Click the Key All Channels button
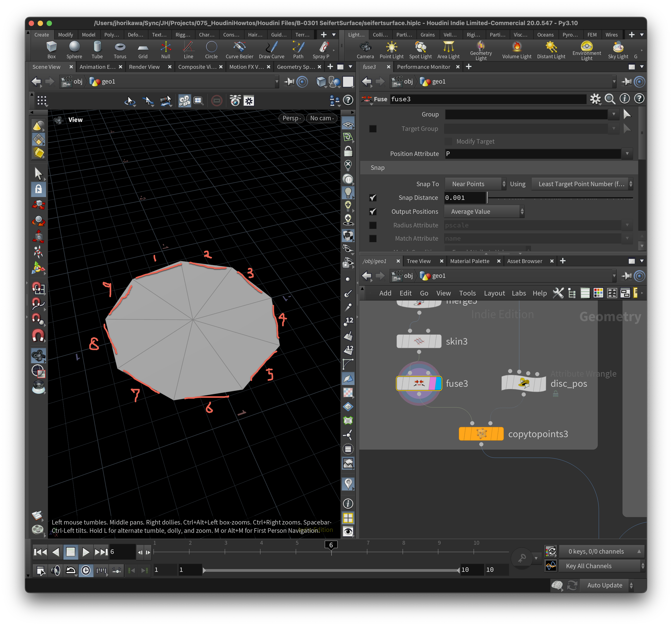The height and width of the screenshot is (626, 672). point(588,566)
